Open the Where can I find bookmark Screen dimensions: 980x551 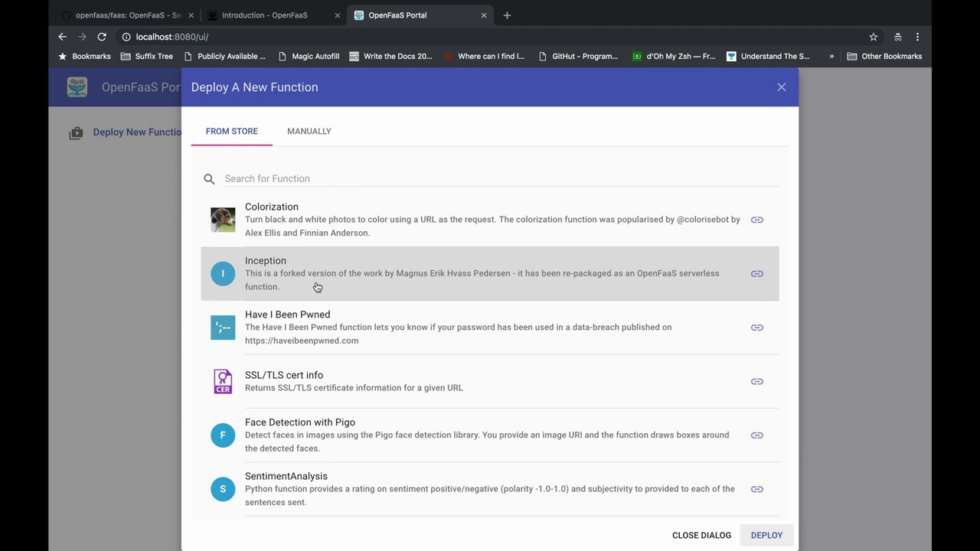pos(484,57)
